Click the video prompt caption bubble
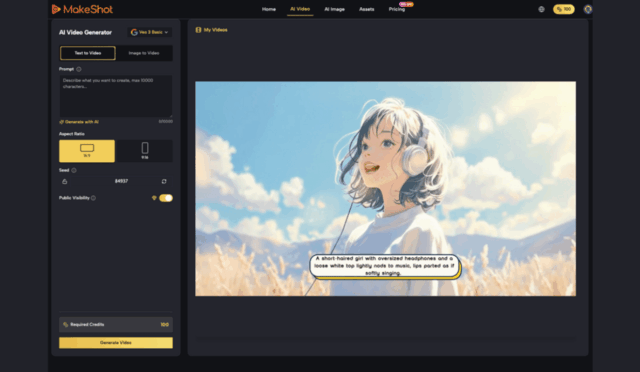This screenshot has width=640, height=372. tap(384, 266)
